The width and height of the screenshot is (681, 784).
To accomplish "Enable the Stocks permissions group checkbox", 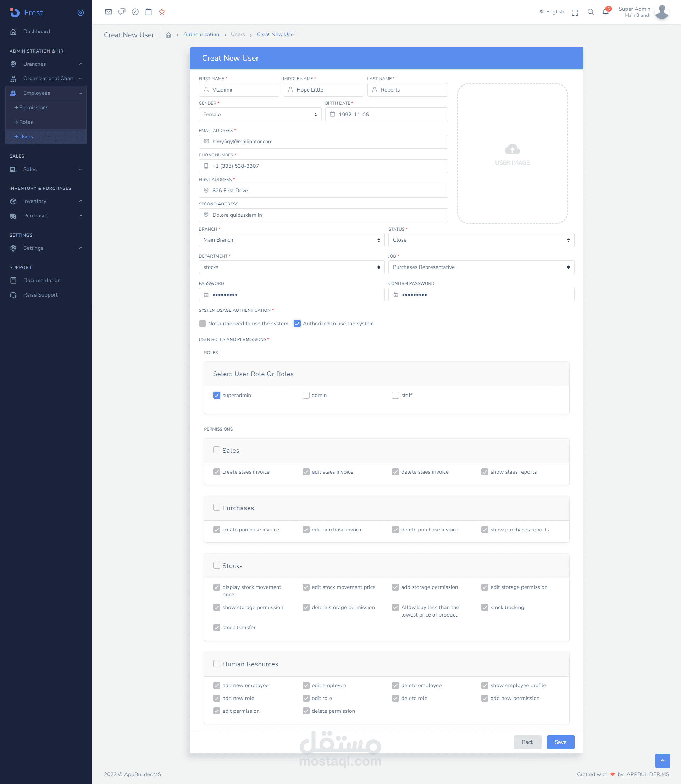I will [217, 565].
